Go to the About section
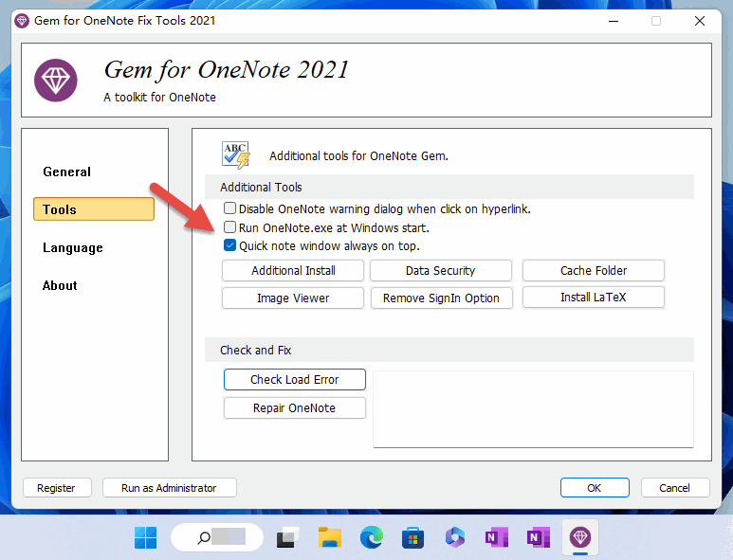The width and height of the screenshot is (733, 560). (60, 285)
